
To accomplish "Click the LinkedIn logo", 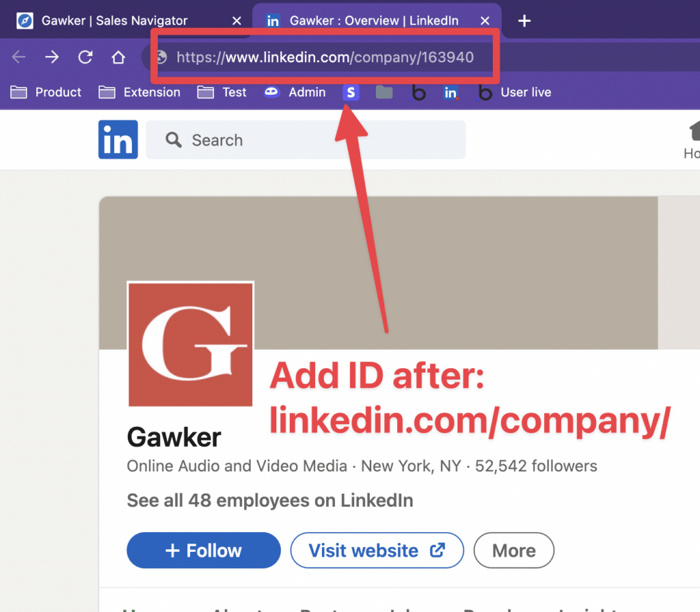I will point(118,139).
